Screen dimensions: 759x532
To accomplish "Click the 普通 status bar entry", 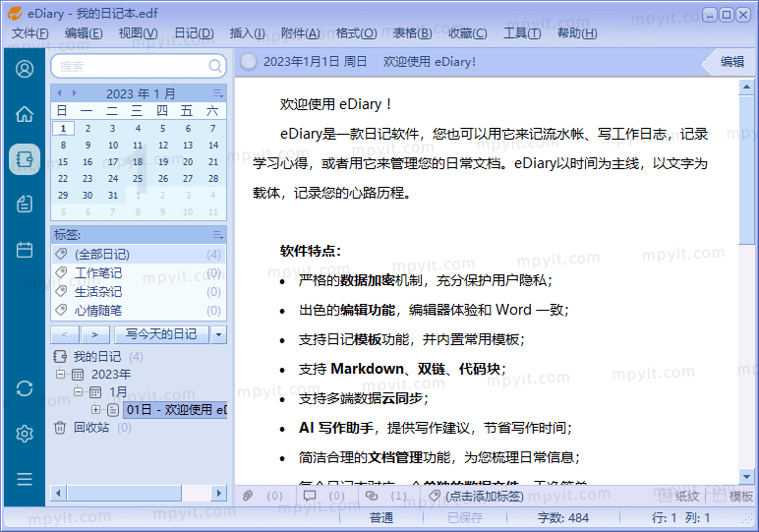I will click(381, 518).
